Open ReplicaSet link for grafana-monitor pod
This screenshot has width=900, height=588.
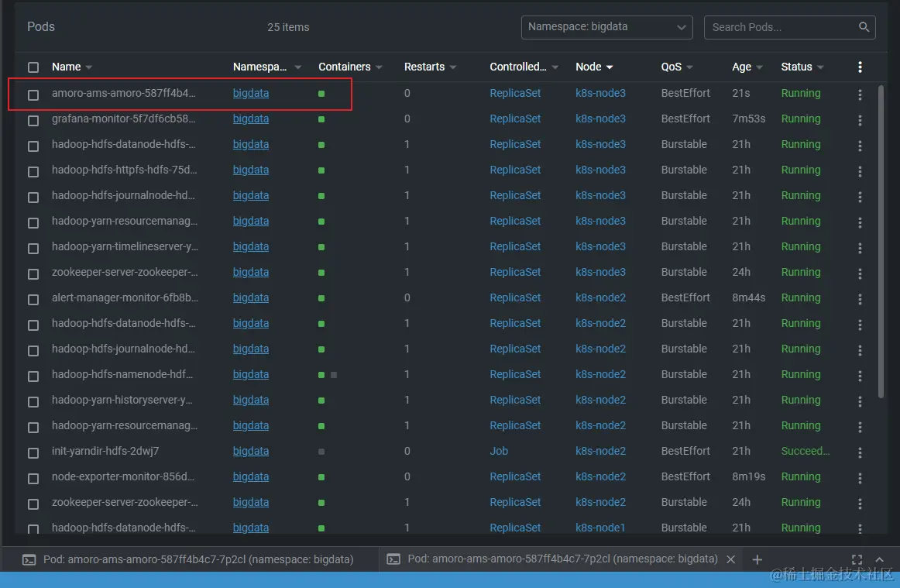point(515,119)
